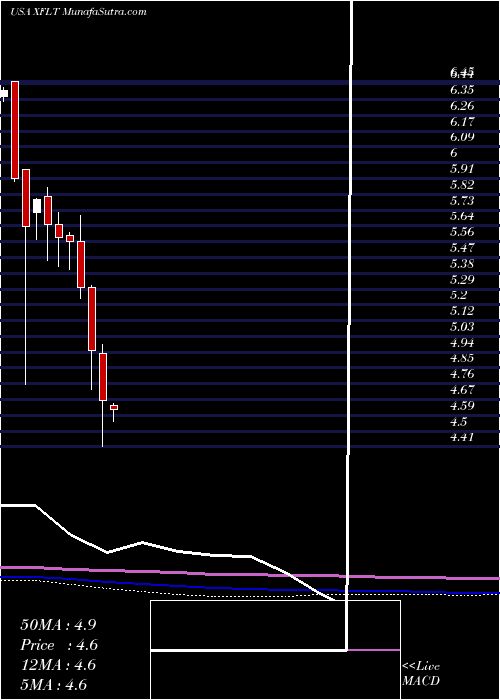
Task: Click the 5.12 price axis label
Action: 462,311
